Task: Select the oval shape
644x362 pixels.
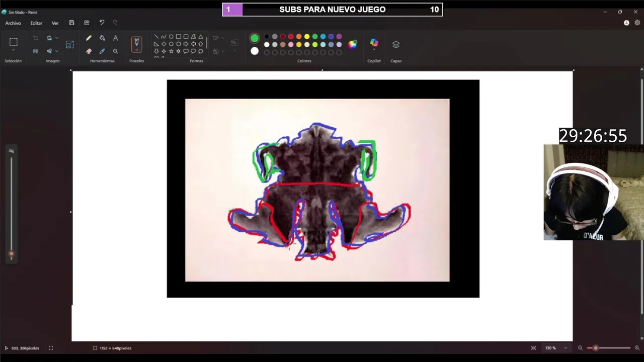Action: [171, 37]
